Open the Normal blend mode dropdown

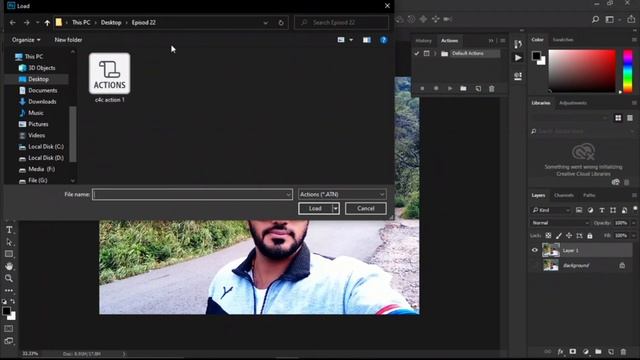point(560,223)
